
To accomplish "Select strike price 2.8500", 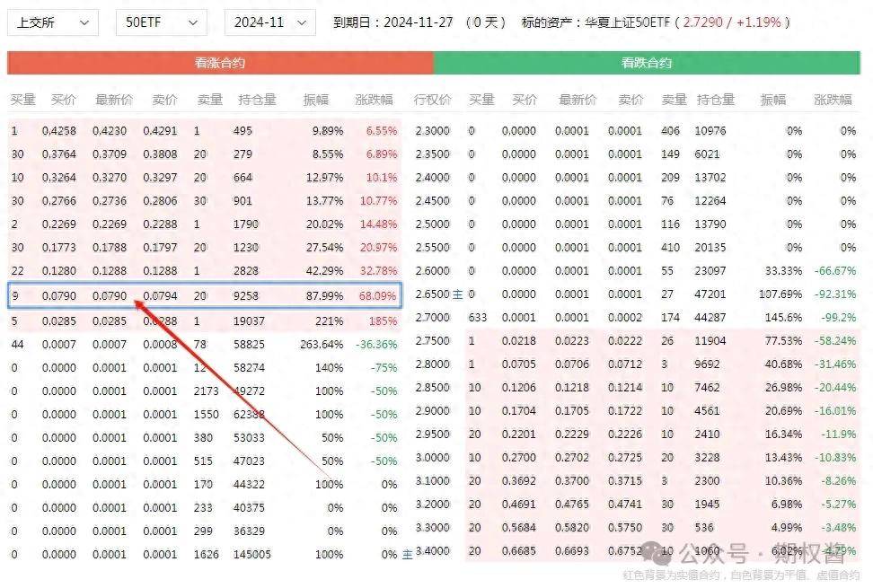I will pyautogui.click(x=433, y=388).
